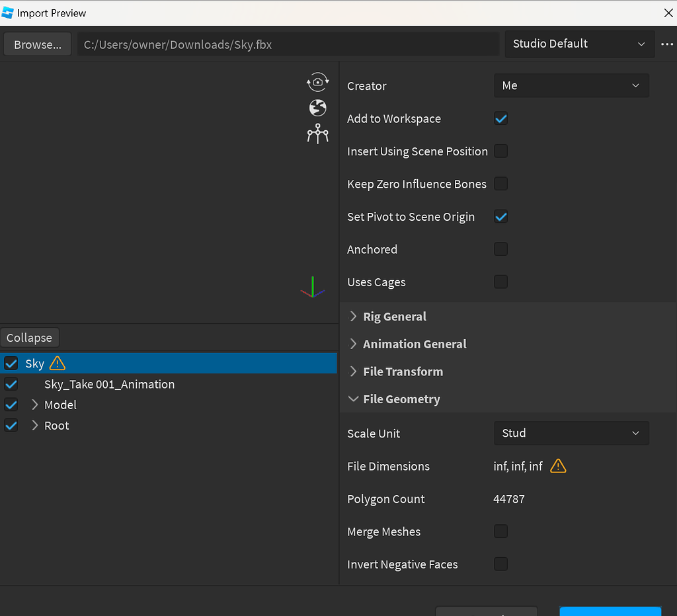Viewport: 677px width, 616px height.
Task: Open the Creator dropdown
Action: click(571, 85)
